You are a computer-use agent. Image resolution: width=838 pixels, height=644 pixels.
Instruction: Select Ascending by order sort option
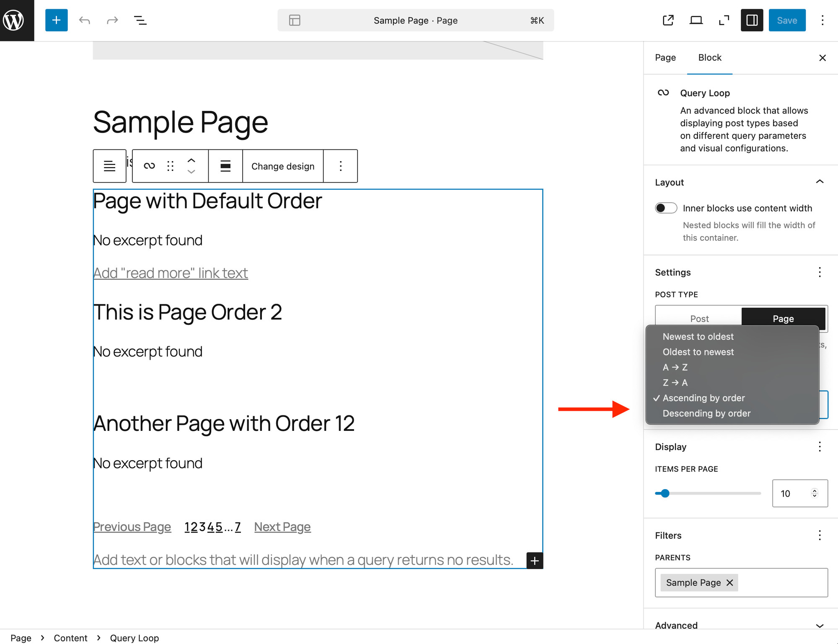click(704, 398)
